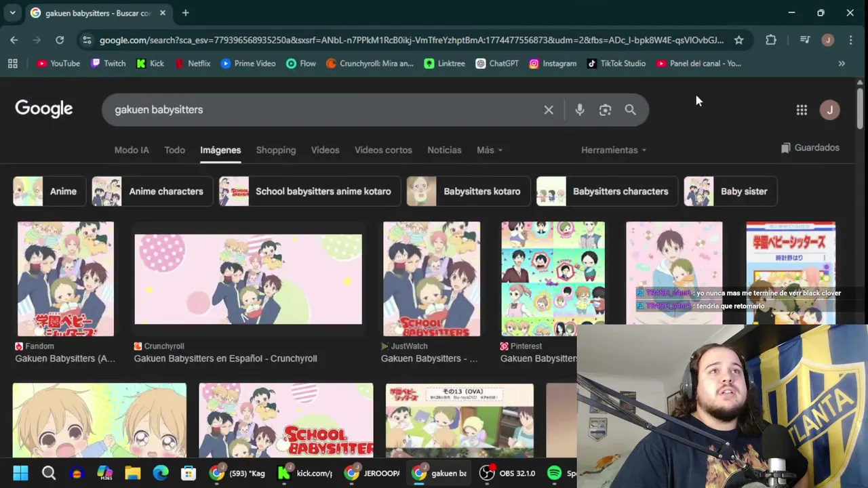Open the Google apps grid
The image size is (868, 488).
(x=802, y=110)
